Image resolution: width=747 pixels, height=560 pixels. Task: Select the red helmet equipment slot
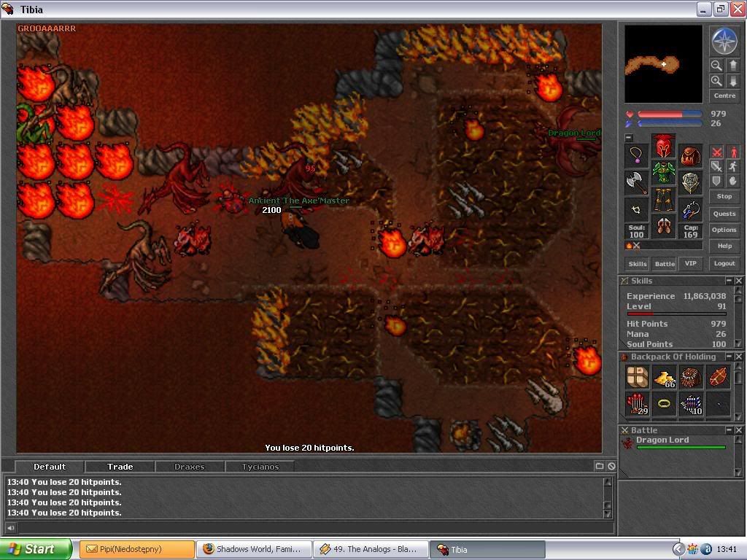[x=663, y=146]
